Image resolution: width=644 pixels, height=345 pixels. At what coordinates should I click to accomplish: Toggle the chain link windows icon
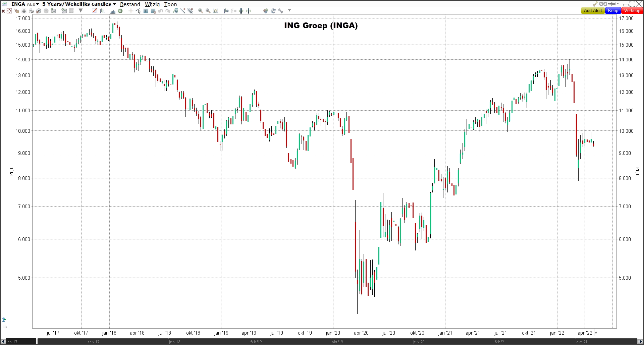click(x=603, y=4)
